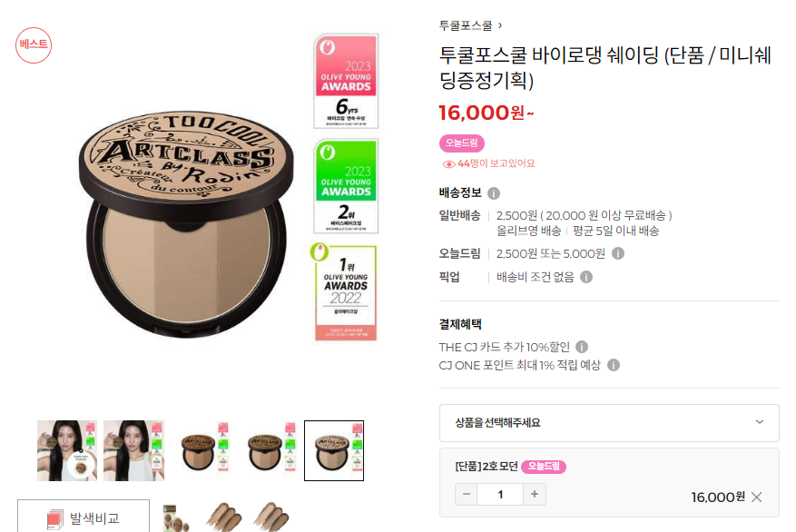Click the 베스트 badge icon
Screen dimensions: 796x532
point(34,45)
